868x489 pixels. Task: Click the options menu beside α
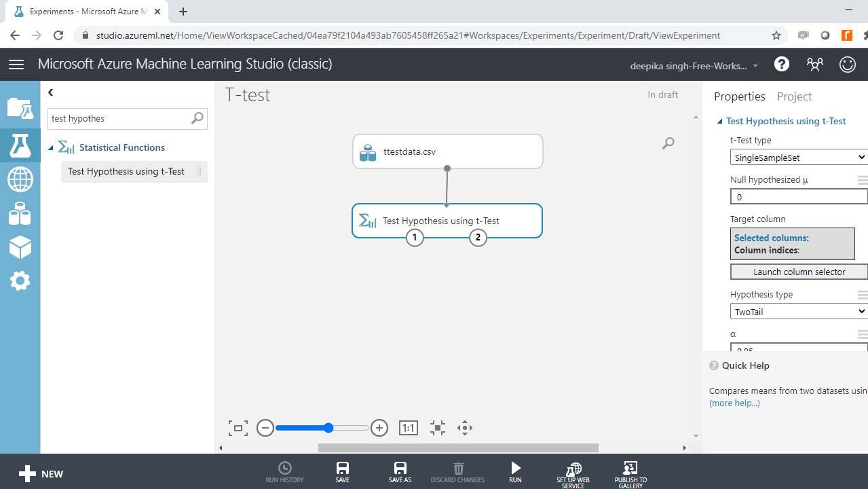click(863, 334)
